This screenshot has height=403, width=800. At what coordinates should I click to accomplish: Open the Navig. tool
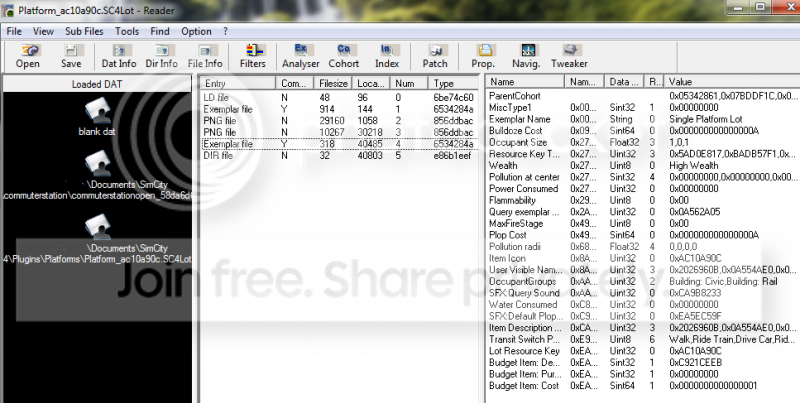click(527, 56)
